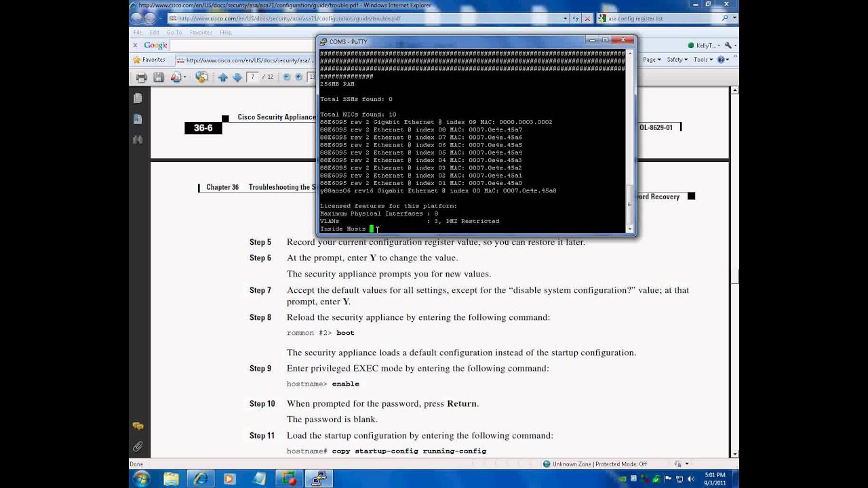Click the PuTTY terminal output area
The image size is (868, 488).
click(x=472, y=141)
